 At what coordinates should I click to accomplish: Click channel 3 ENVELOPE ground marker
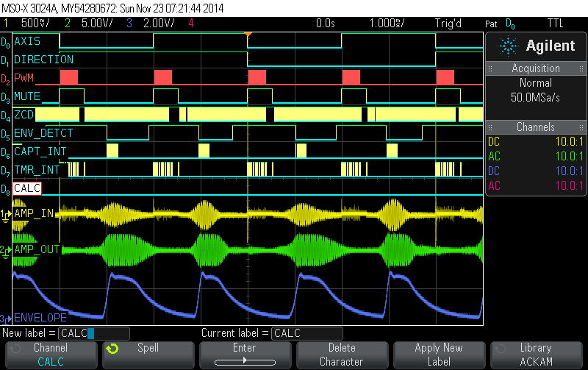(6, 319)
